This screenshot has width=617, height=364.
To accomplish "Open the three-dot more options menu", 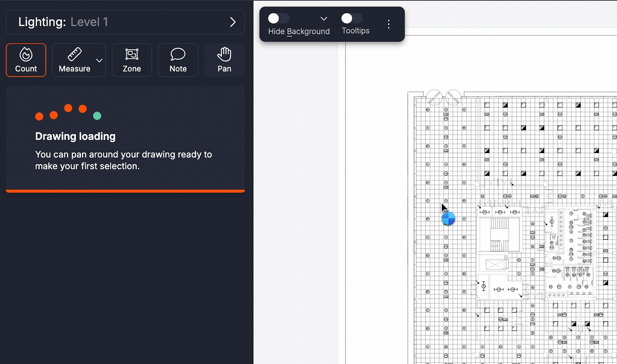I will (389, 24).
